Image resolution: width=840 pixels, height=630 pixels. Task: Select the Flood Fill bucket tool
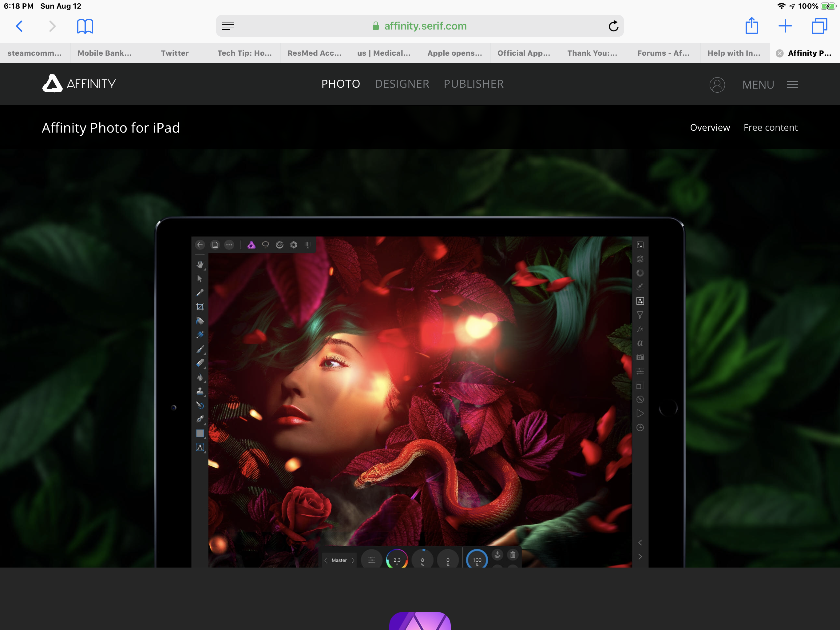200,321
